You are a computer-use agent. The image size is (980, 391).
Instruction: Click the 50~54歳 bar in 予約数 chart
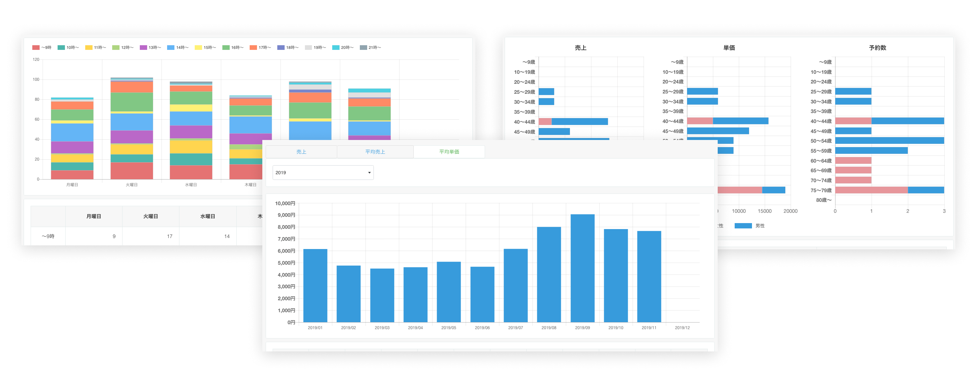pyautogui.click(x=889, y=141)
